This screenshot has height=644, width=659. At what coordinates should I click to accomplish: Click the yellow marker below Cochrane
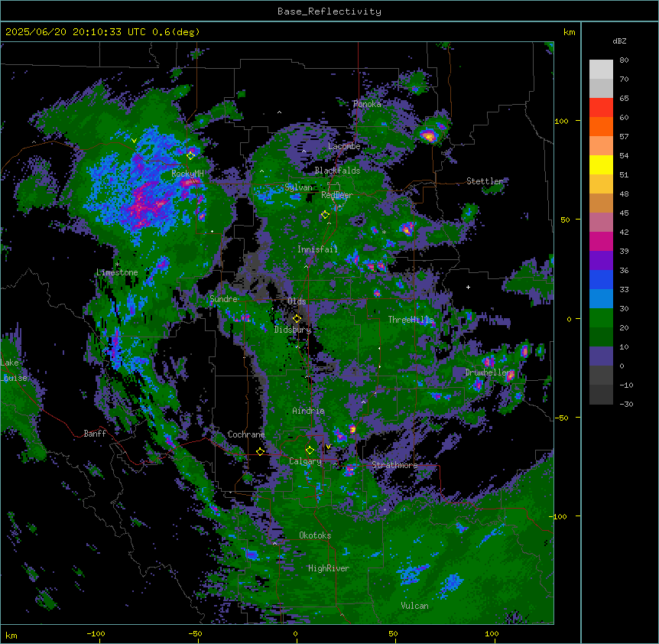[260, 451]
